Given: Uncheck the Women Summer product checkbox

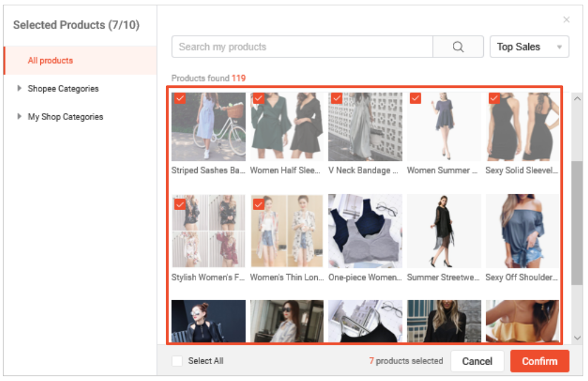Looking at the screenshot, I should (415, 98).
